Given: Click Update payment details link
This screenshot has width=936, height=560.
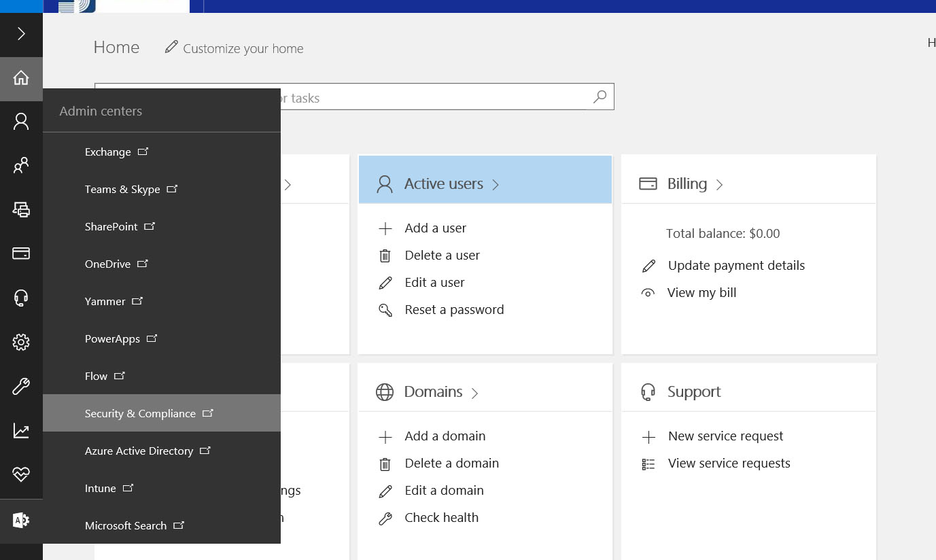Looking at the screenshot, I should (x=736, y=265).
